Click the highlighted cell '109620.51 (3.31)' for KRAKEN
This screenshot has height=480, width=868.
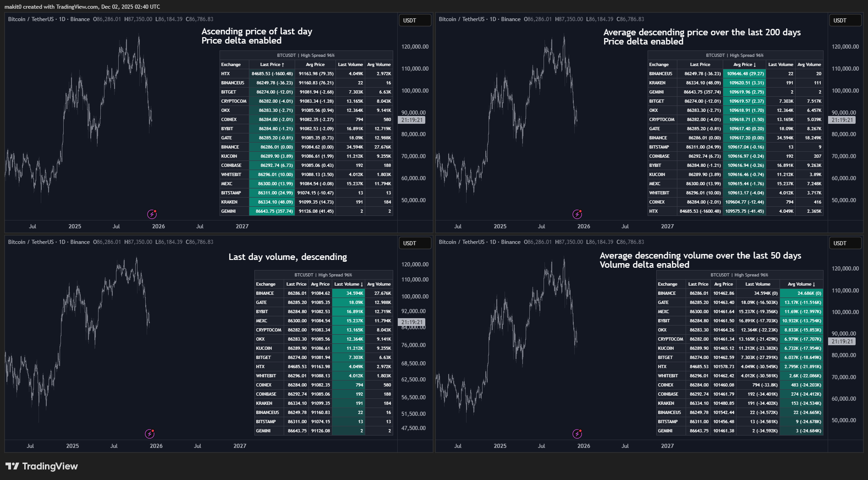744,83
